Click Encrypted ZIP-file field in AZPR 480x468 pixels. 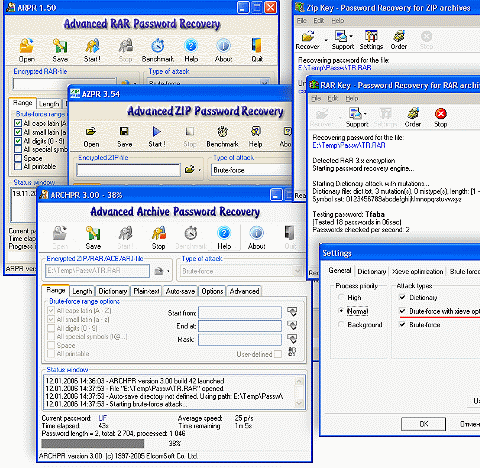(x=128, y=170)
